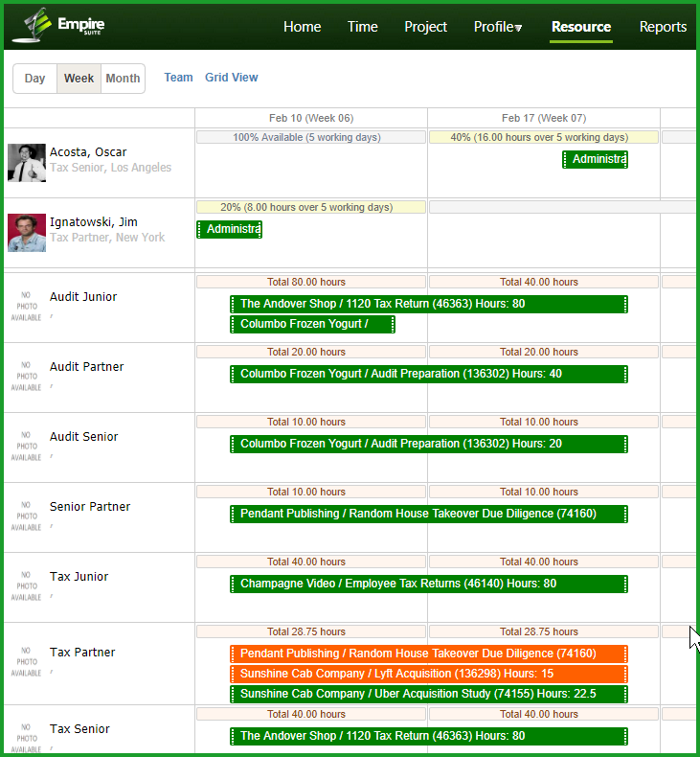Click Audit Junior's Total 80.00 hours bar
Image resolution: width=700 pixels, height=757 pixels.
click(310, 282)
